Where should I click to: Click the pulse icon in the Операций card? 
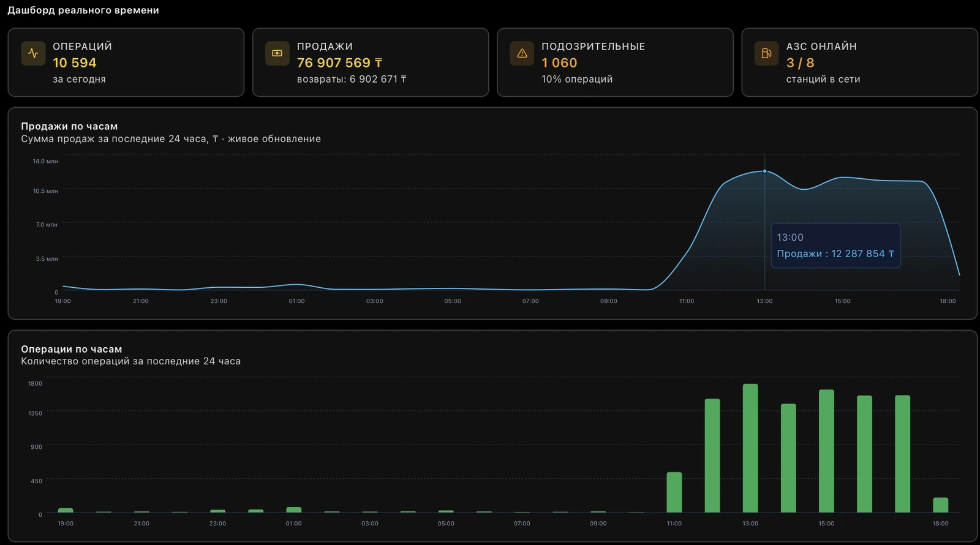(33, 53)
